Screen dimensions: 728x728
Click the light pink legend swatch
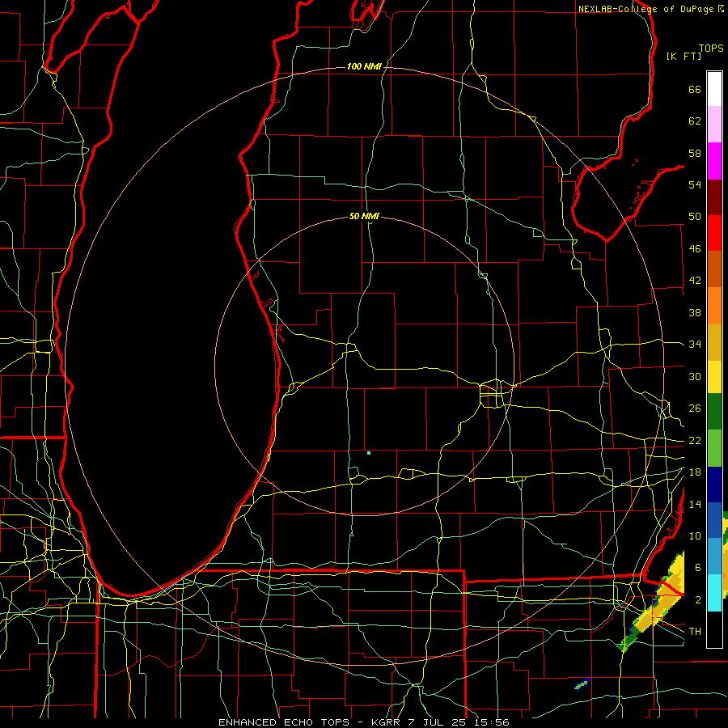click(x=714, y=124)
